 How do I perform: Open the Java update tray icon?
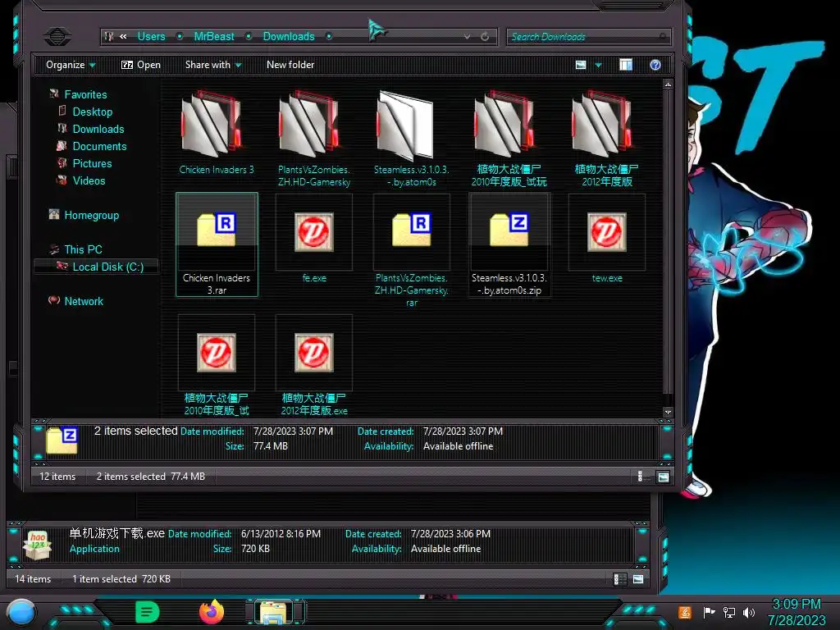pos(685,612)
